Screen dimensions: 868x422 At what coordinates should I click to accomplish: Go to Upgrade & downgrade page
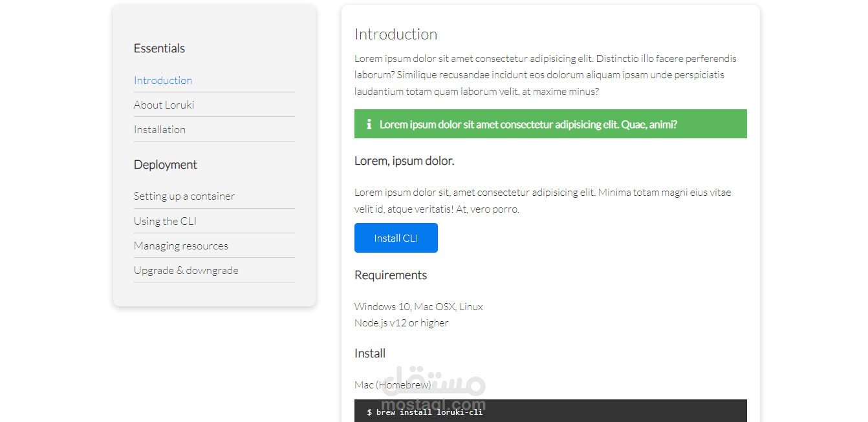pyautogui.click(x=186, y=270)
